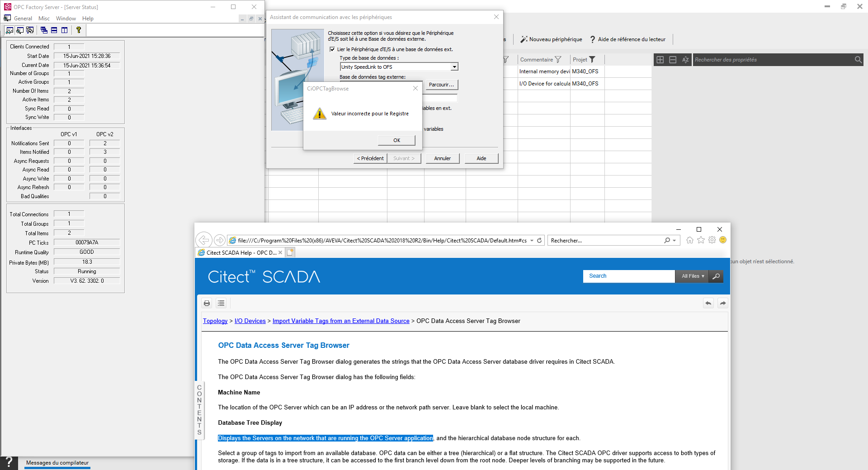Open the Window menu in OPC Factory Server
This screenshot has width=868, height=470.
[66, 19]
